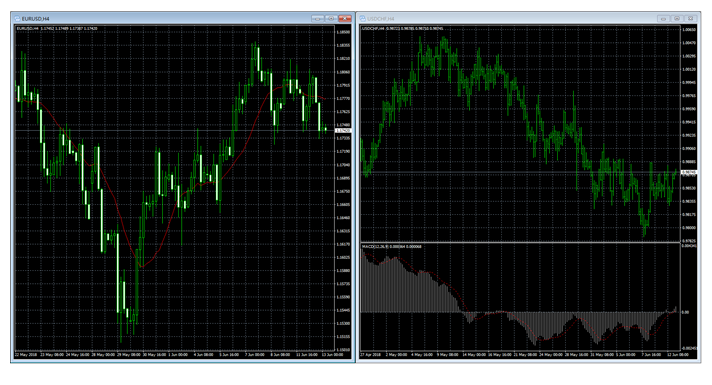
Task: Close the EURUSD,H4 chart window
Action: coord(345,19)
